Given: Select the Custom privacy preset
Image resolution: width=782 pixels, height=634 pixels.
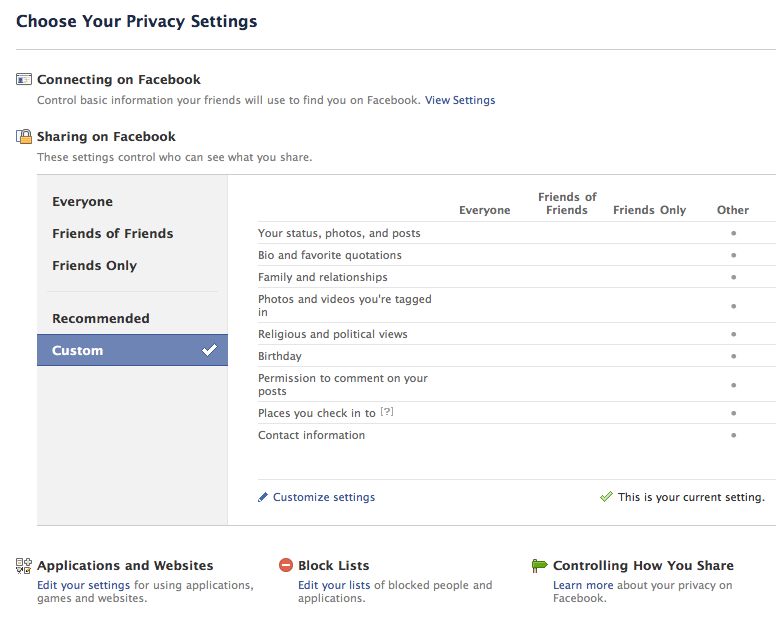Looking at the screenshot, I should pyautogui.click(x=77, y=351).
